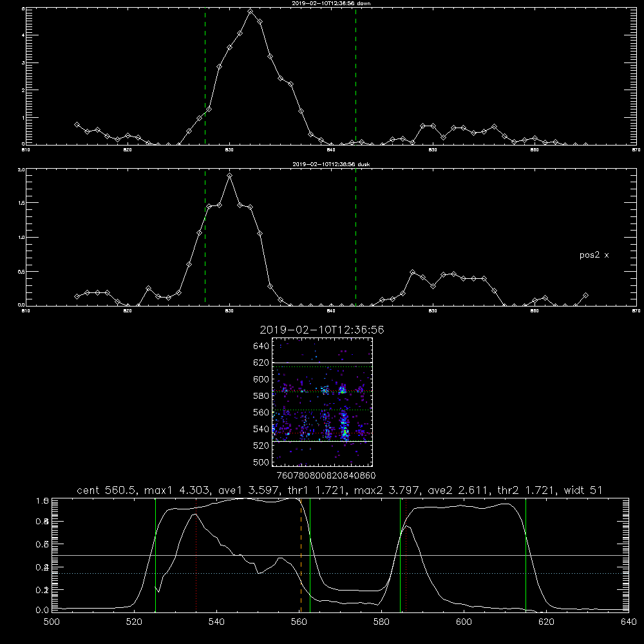Click x-axis label 560 of bottom plot
Screen dimensions: 644x644
299,622
